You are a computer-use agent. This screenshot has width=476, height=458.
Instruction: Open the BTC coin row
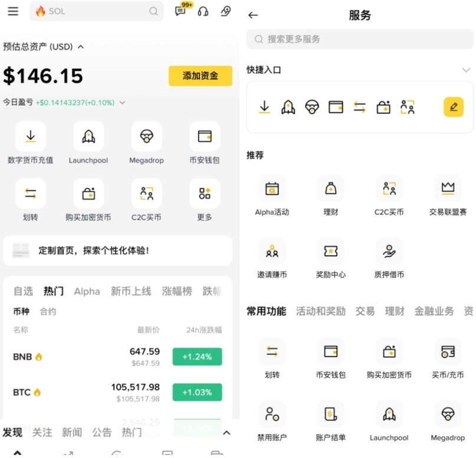pos(117,392)
